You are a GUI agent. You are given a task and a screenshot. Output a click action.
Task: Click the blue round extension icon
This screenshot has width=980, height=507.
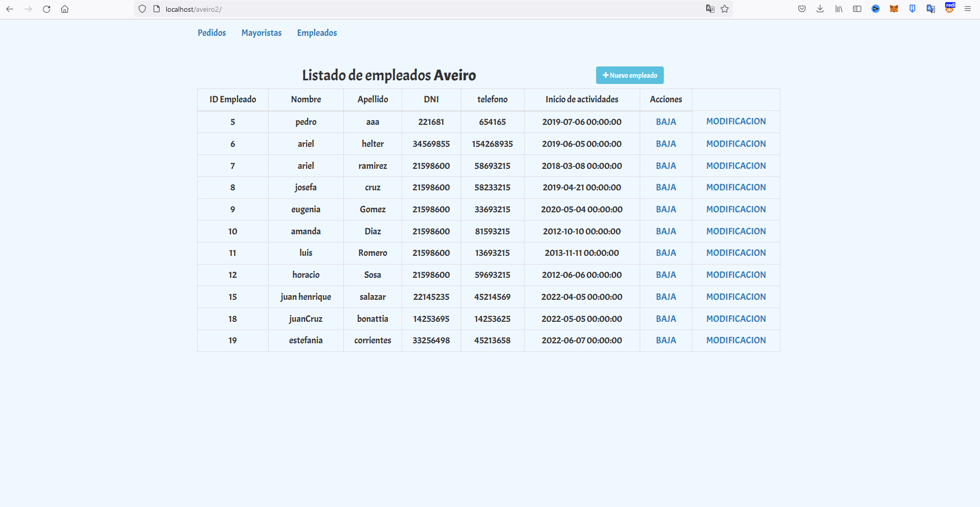(x=876, y=9)
